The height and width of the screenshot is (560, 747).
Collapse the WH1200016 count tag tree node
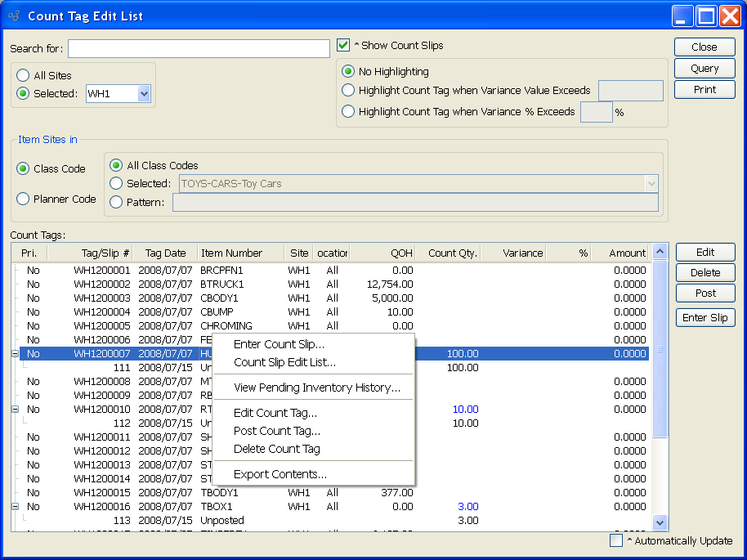point(16,507)
